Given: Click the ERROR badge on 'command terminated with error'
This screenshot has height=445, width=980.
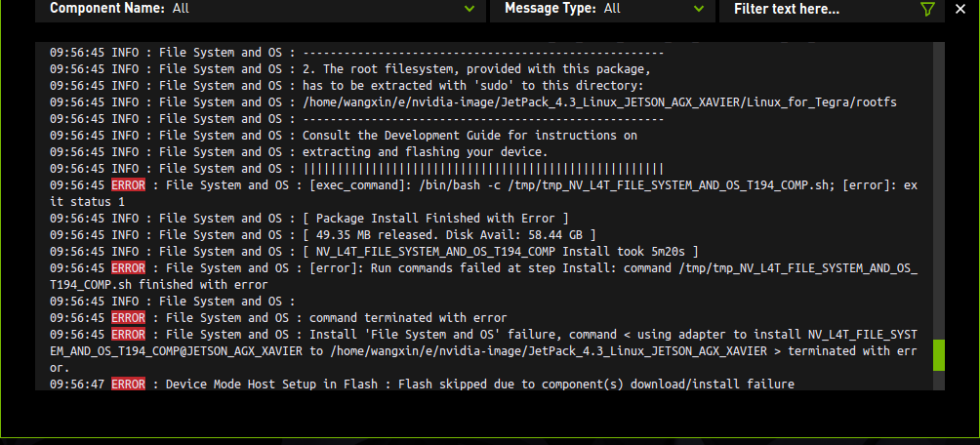Looking at the screenshot, I should [128, 317].
